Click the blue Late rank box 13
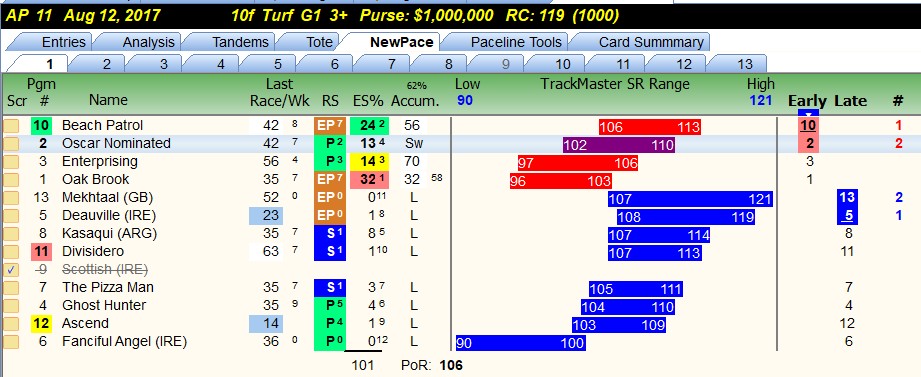Screen dimensions: 921x377 tap(846, 198)
